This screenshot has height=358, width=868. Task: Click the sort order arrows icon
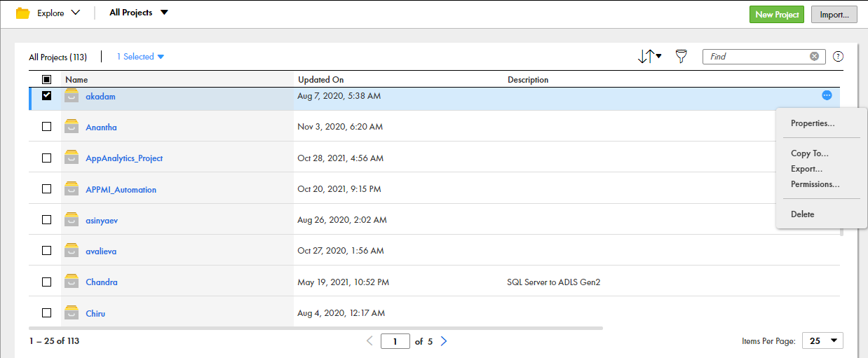click(649, 57)
